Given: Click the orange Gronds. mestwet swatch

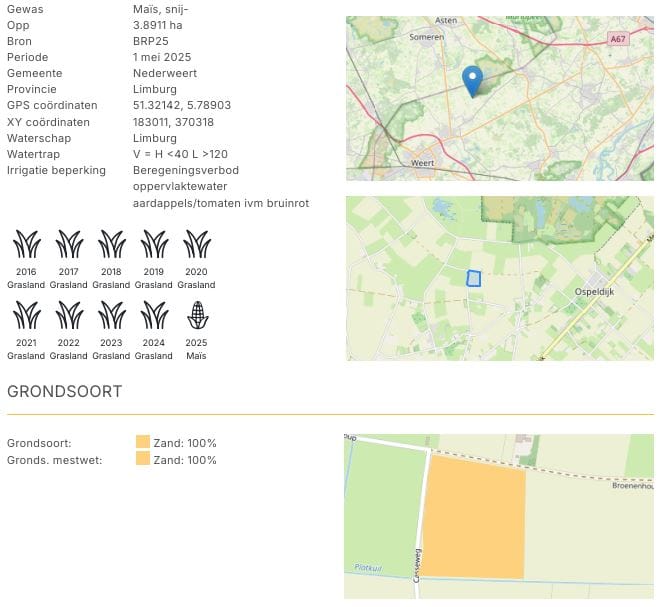Looking at the screenshot, I should coord(143,460).
